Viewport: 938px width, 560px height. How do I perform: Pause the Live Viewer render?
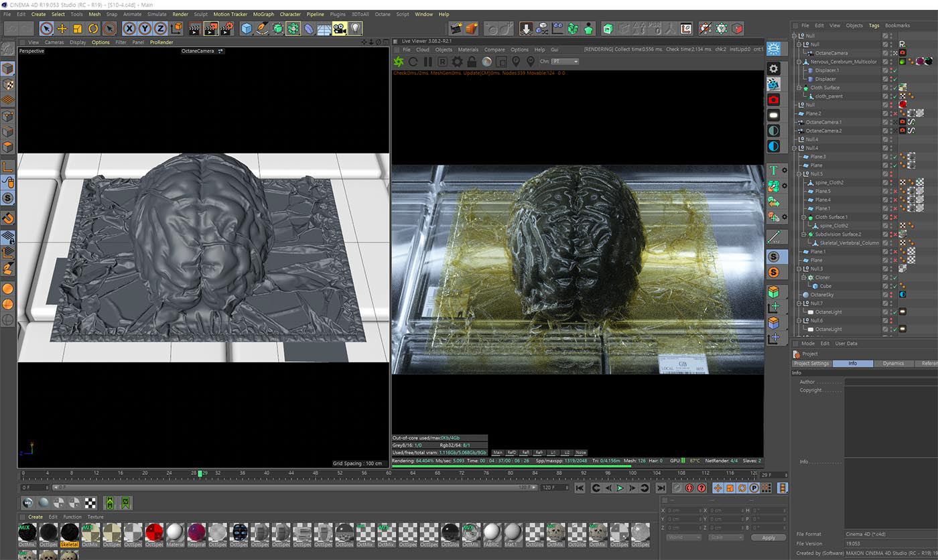pos(428,62)
